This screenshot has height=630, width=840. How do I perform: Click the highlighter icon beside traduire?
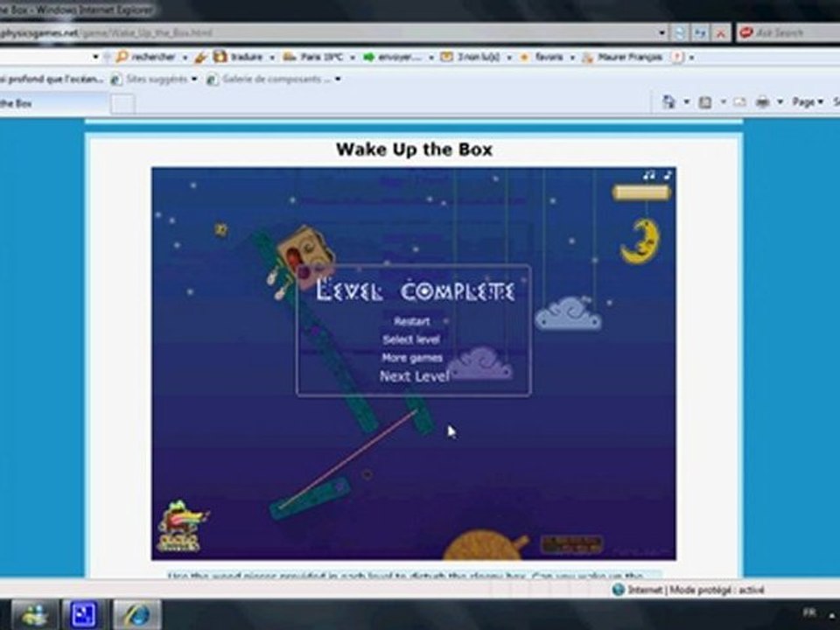(201, 57)
